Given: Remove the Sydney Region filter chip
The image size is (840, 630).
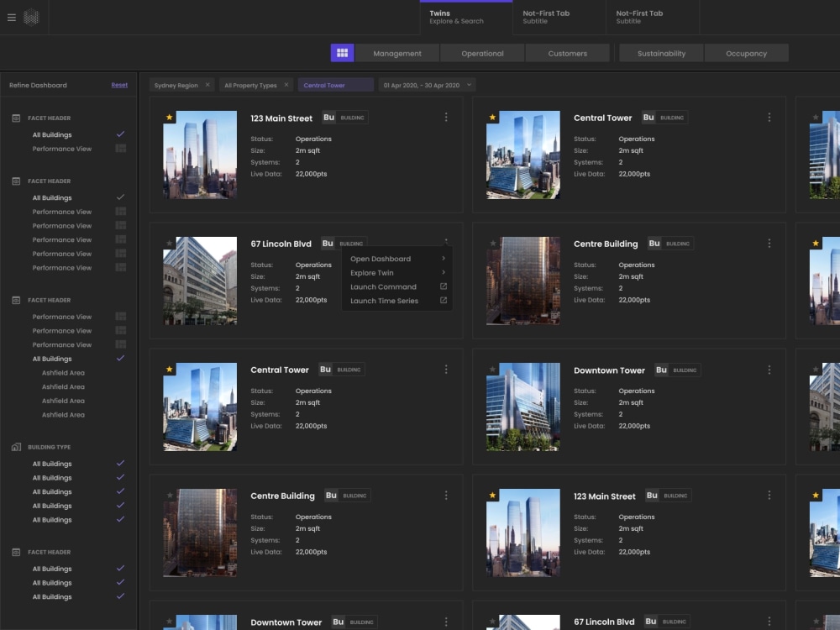Looking at the screenshot, I should [207, 85].
